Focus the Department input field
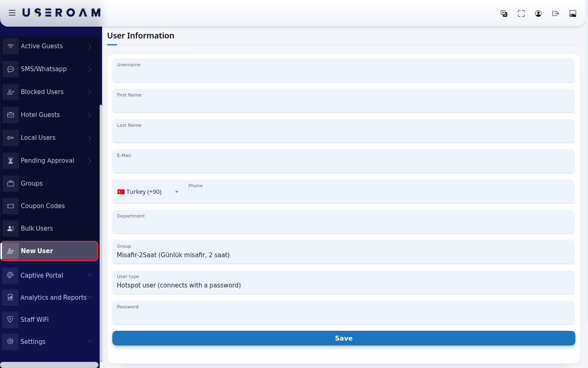Viewport: 588px width, 368px height. 343,222
